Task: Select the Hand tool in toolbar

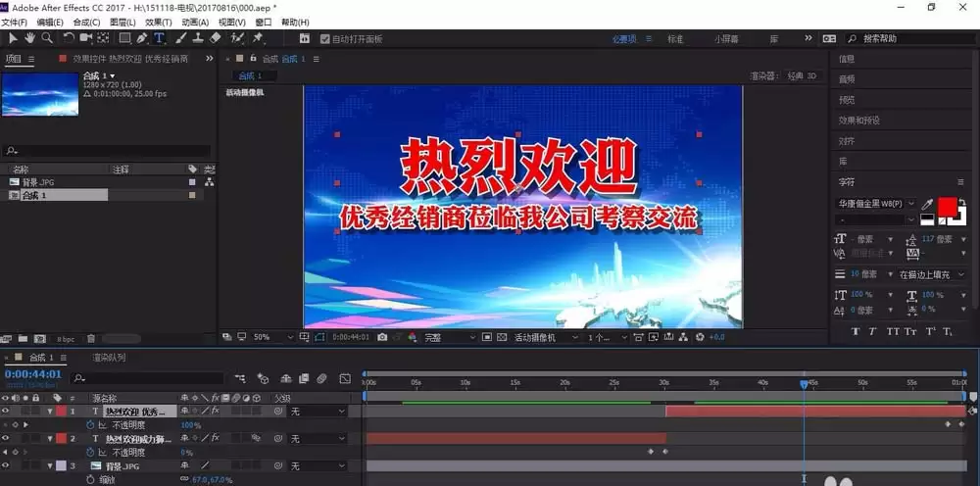Action: coord(29,38)
